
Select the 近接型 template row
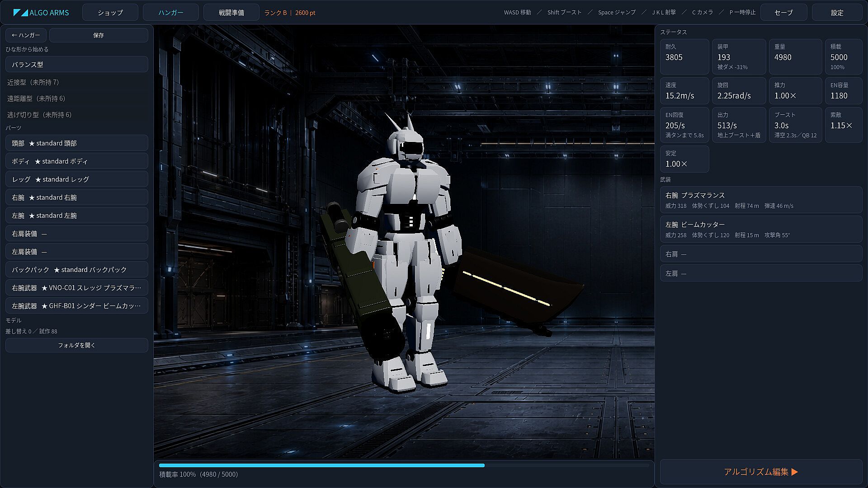77,82
